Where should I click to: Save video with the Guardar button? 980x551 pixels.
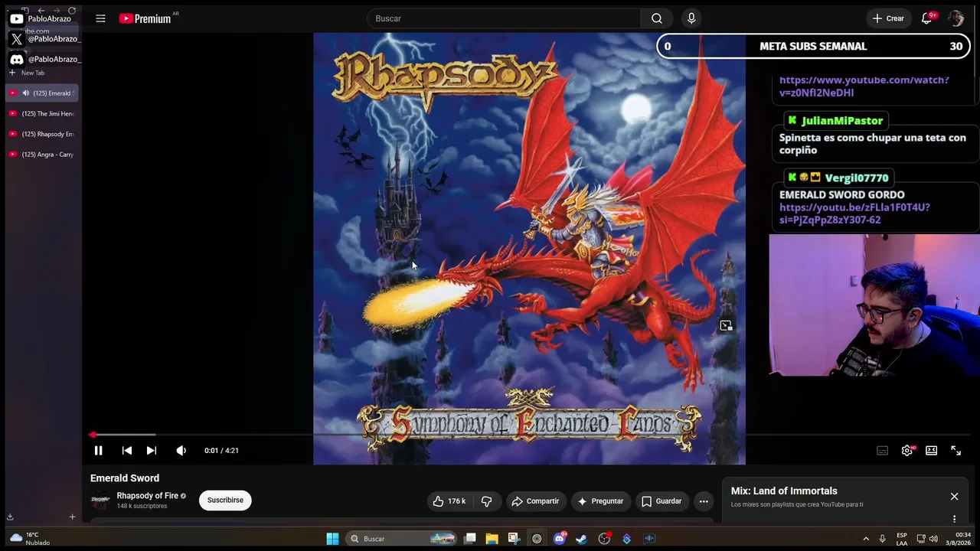click(661, 501)
